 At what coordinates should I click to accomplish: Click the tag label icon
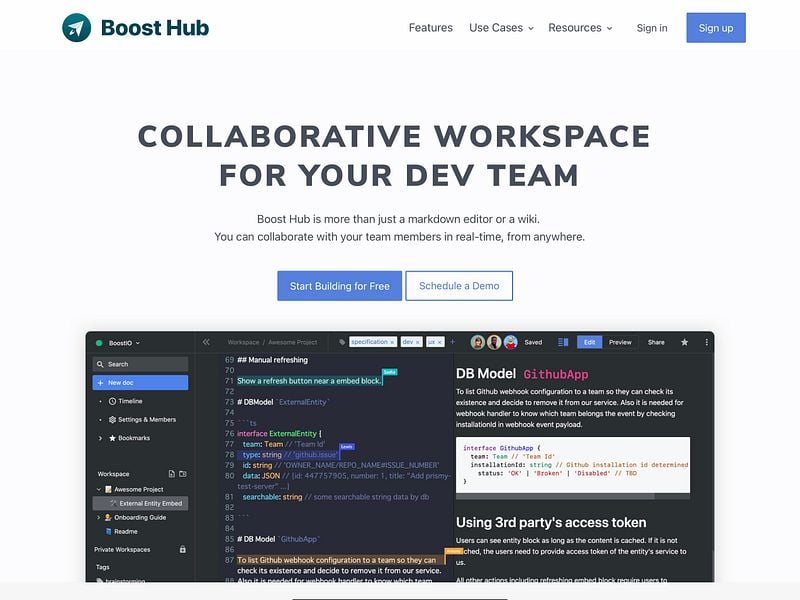coord(342,342)
